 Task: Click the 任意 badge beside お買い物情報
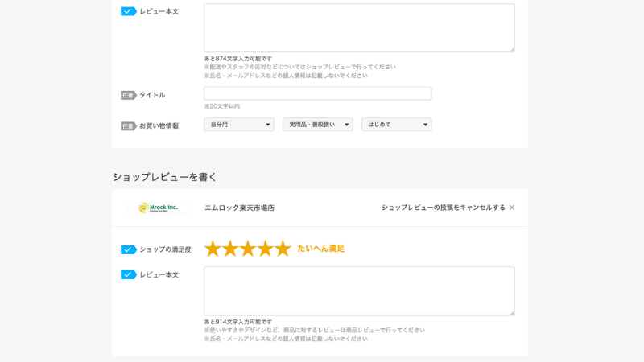[x=129, y=126]
